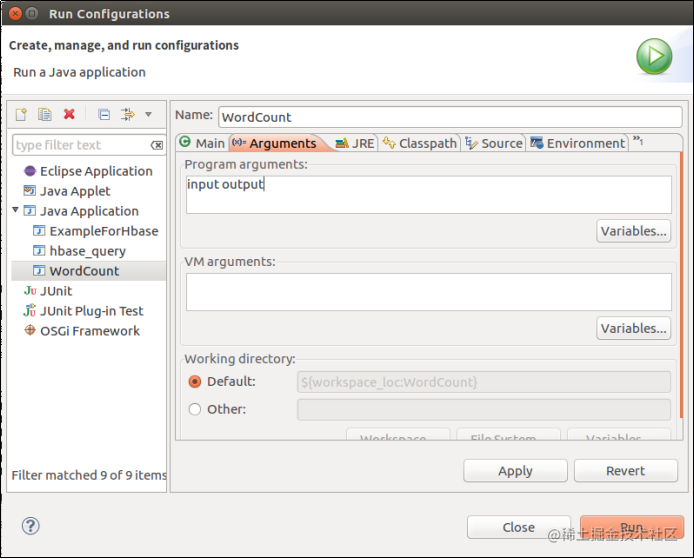Open the filter toolbar dropdown arrow
Image resolution: width=694 pixels, height=559 pixels.
pyautogui.click(x=149, y=114)
